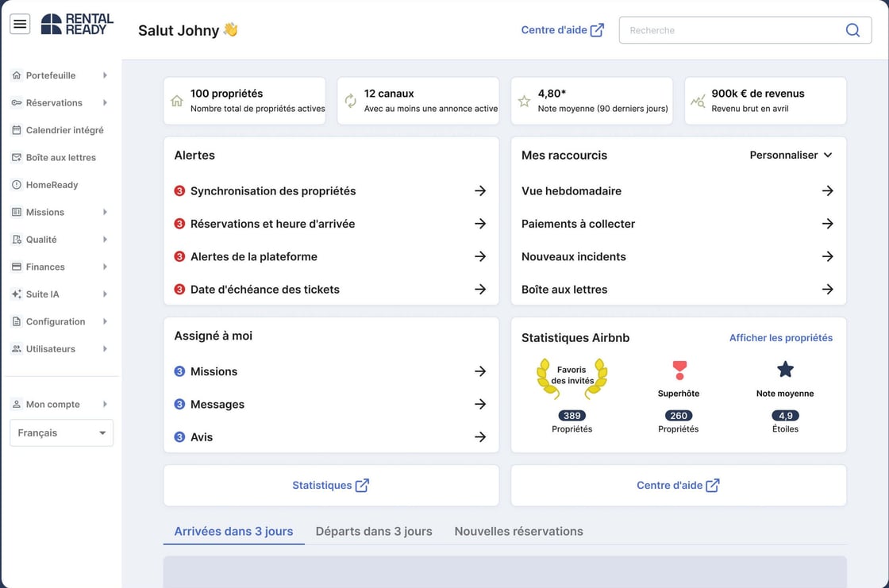This screenshot has width=889, height=588.
Task: Open Vue hebdomadaire shortcut
Action: click(x=678, y=190)
